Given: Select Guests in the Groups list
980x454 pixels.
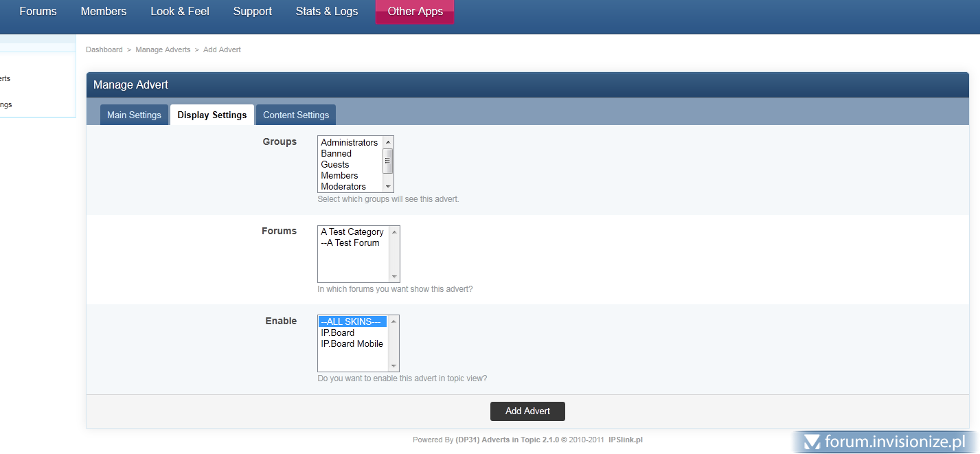Looking at the screenshot, I should (335, 165).
